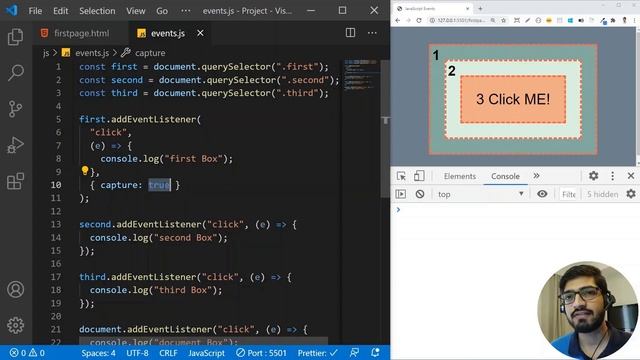Image resolution: width=640 pixels, height=360 pixels.
Task: Go back in the browser
Action: (x=398, y=20)
